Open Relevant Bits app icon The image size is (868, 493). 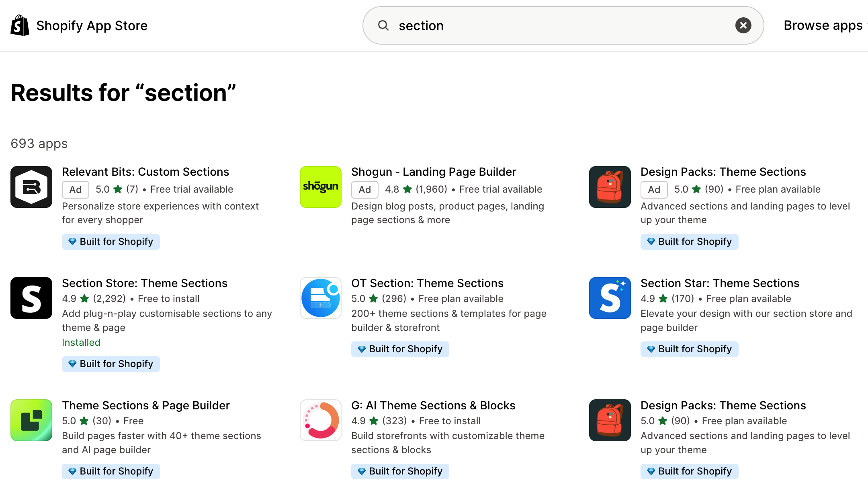pyautogui.click(x=31, y=187)
